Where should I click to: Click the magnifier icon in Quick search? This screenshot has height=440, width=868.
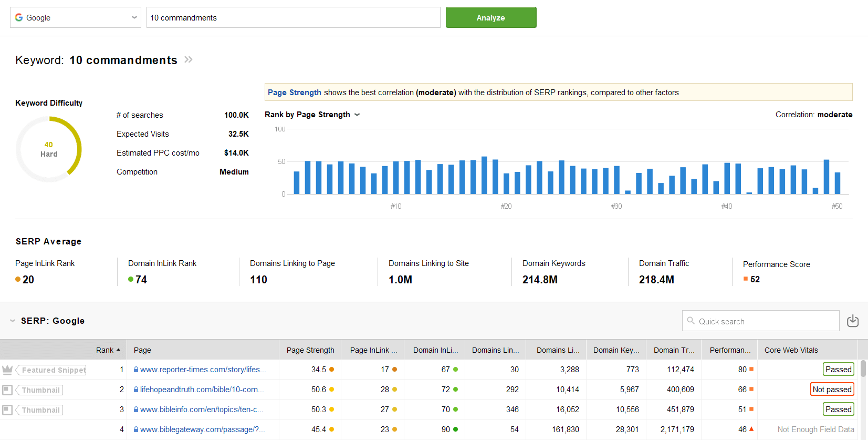(x=691, y=321)
